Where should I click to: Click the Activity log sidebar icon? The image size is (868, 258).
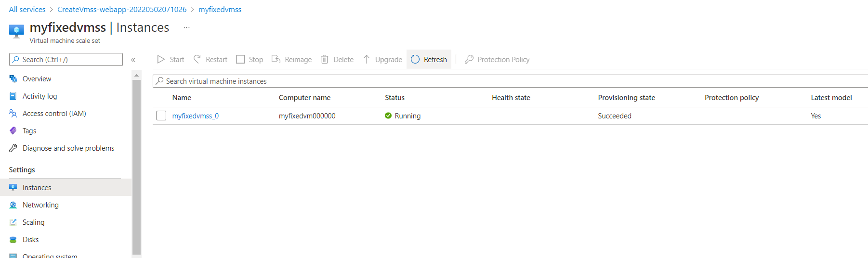[x=13, y=96]
